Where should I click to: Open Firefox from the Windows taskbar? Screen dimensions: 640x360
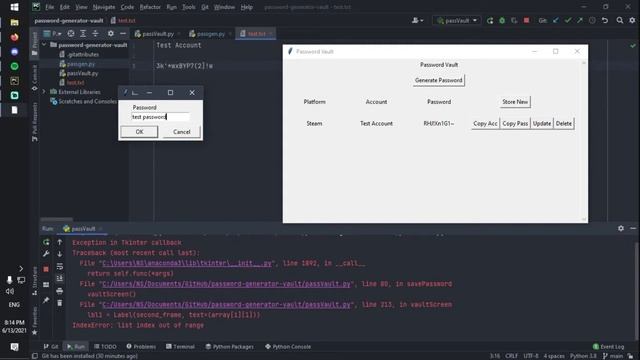pos(14,37)
